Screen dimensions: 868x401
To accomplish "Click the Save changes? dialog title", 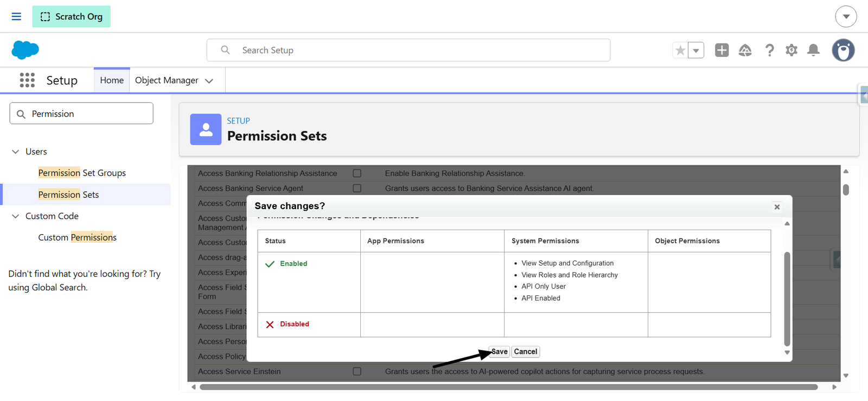I will pyautogui.click(x=290, y=206).
